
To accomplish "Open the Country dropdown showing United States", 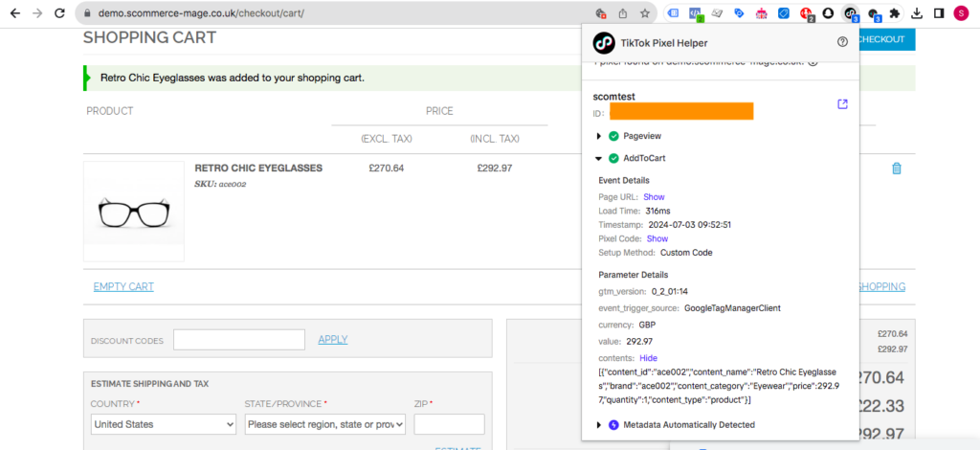I will (164, 424).
